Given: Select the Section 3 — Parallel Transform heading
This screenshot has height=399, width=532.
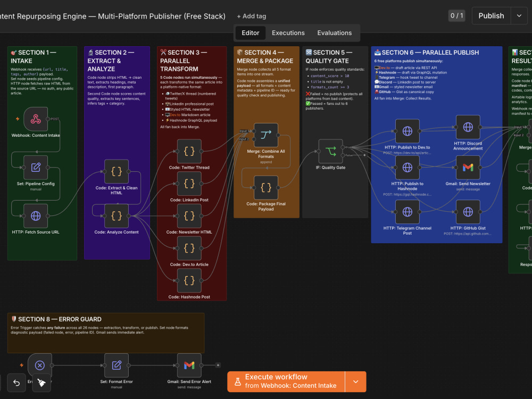Looking at the screenshot, I should tap(184, 61).
